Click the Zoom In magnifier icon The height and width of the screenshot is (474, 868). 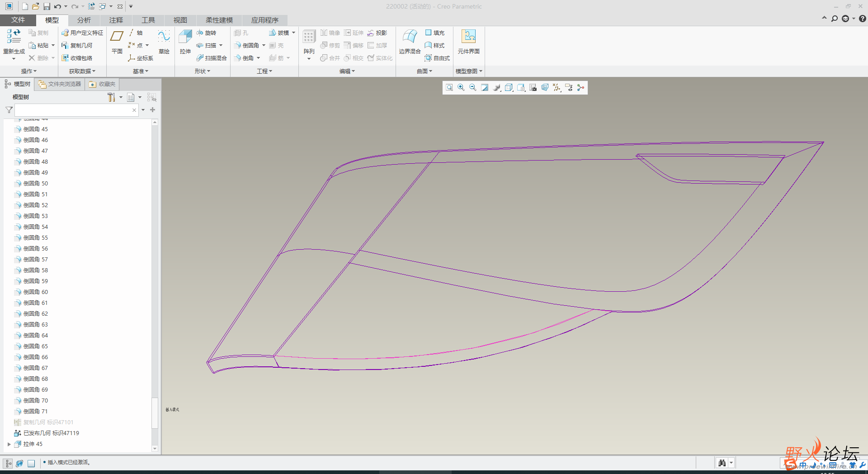(461, 88)
